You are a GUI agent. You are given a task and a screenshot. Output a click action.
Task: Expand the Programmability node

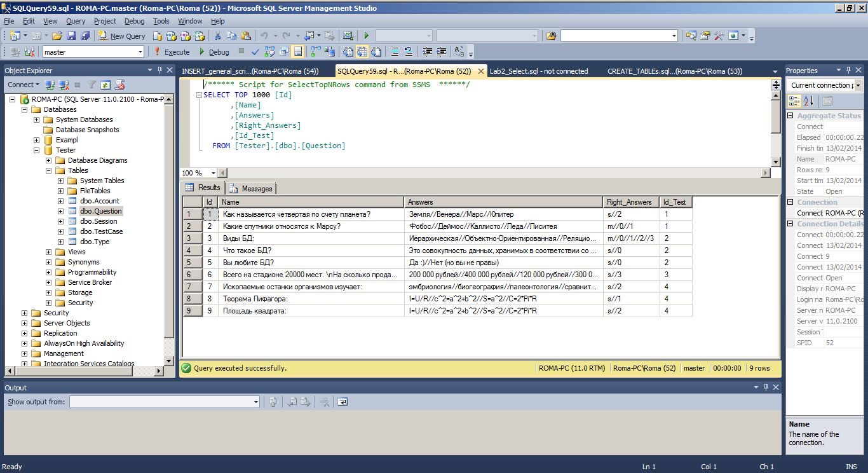pos(48,272)
